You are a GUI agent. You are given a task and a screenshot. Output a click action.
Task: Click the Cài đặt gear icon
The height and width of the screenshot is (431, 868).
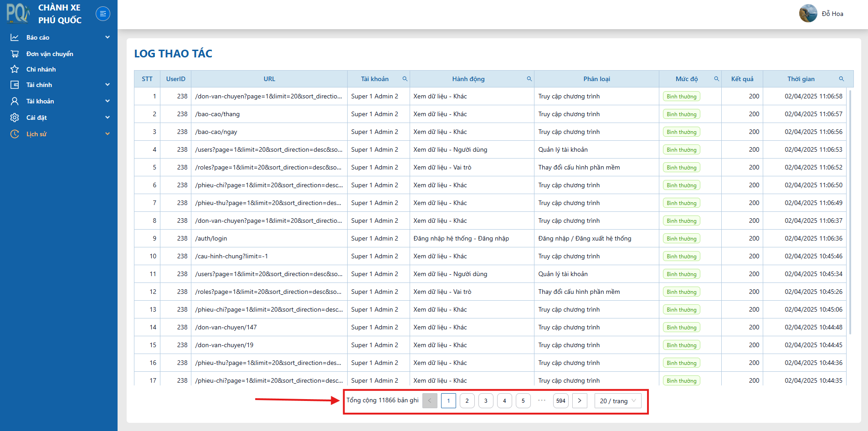pos(15,118)
